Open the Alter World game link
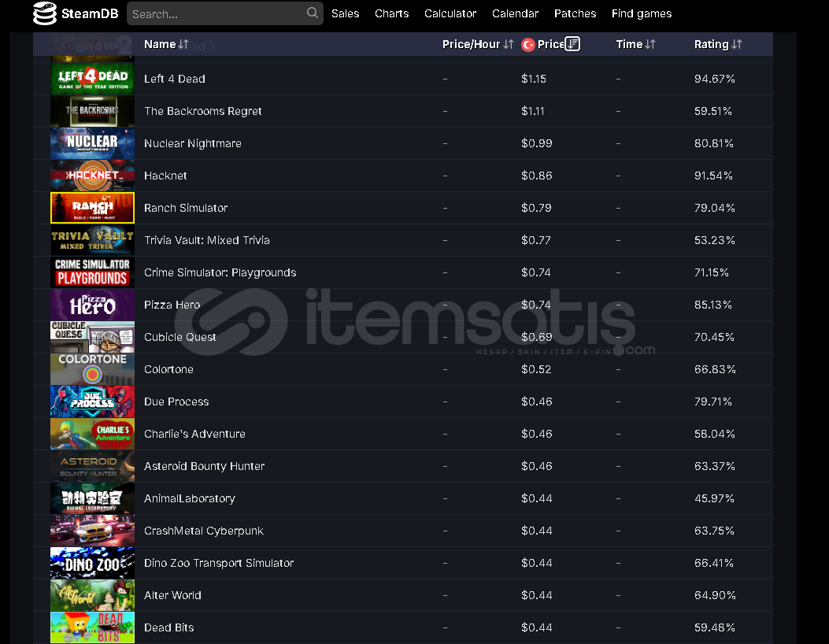The width and height of the screenshot is (829, 644). [x=173, y=595]
